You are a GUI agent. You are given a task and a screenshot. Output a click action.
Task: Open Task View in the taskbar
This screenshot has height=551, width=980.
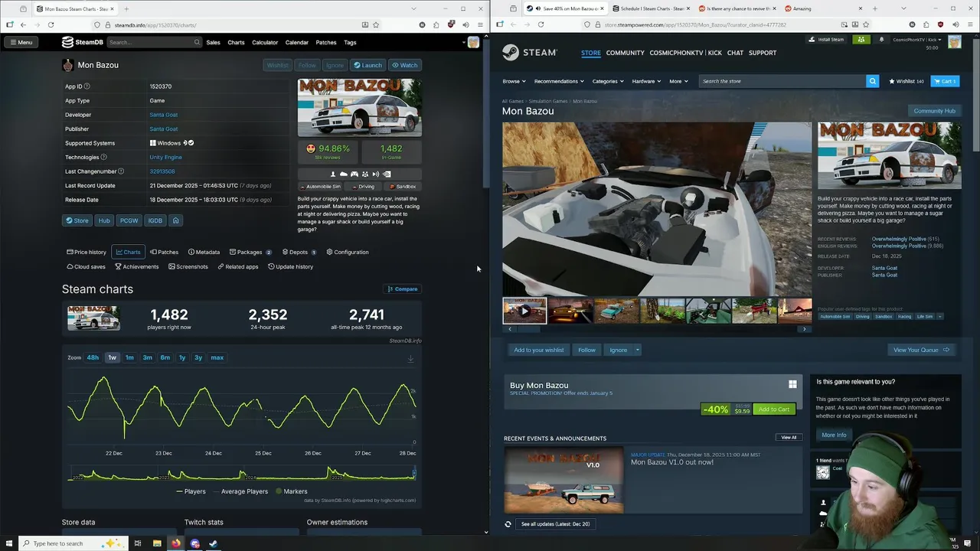138,543
